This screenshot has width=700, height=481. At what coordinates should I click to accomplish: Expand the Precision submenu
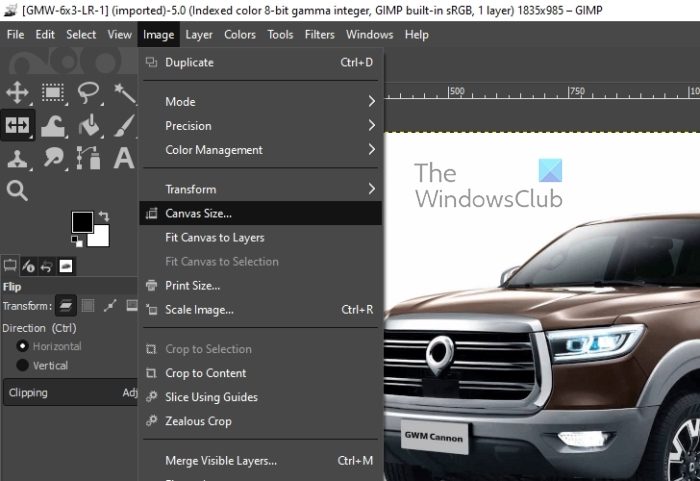pos(261,125)
